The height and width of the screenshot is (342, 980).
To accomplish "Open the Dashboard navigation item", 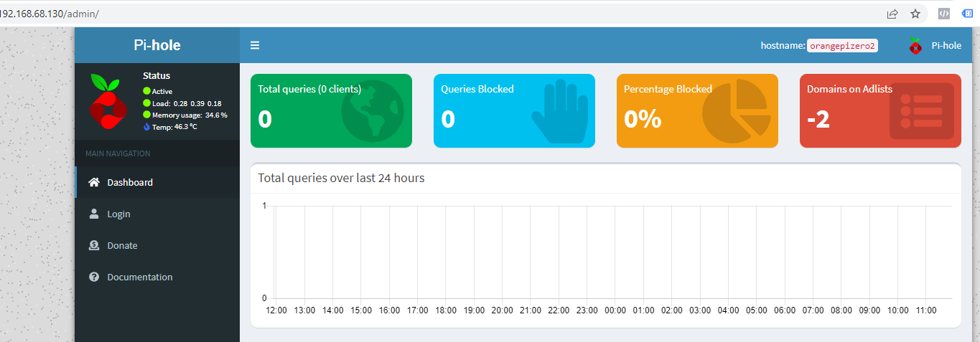I will tap(157, 182).
